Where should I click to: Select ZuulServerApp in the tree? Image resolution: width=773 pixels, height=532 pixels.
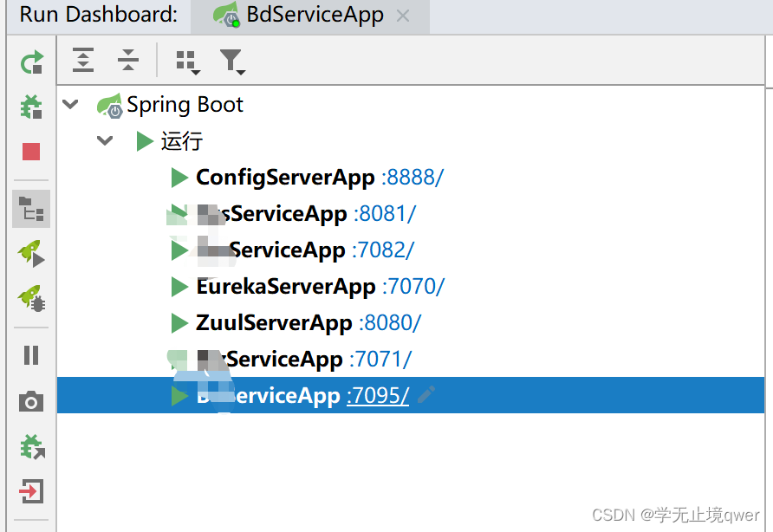pos(274,323)
